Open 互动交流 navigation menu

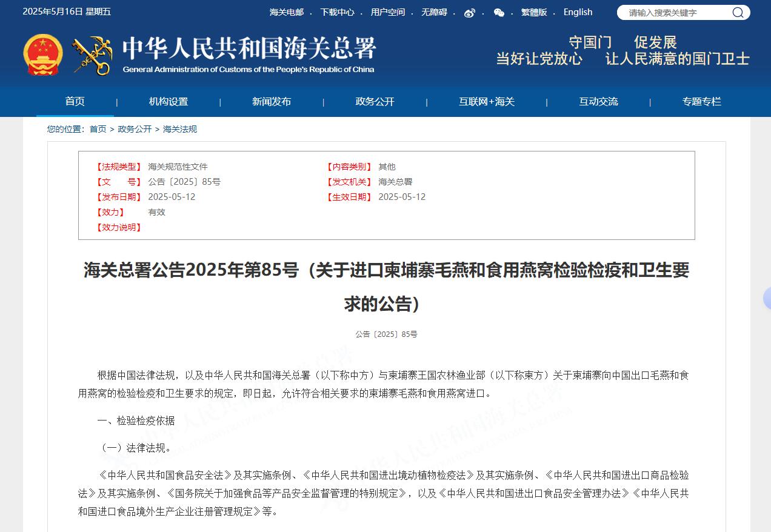tap(598, 102)
